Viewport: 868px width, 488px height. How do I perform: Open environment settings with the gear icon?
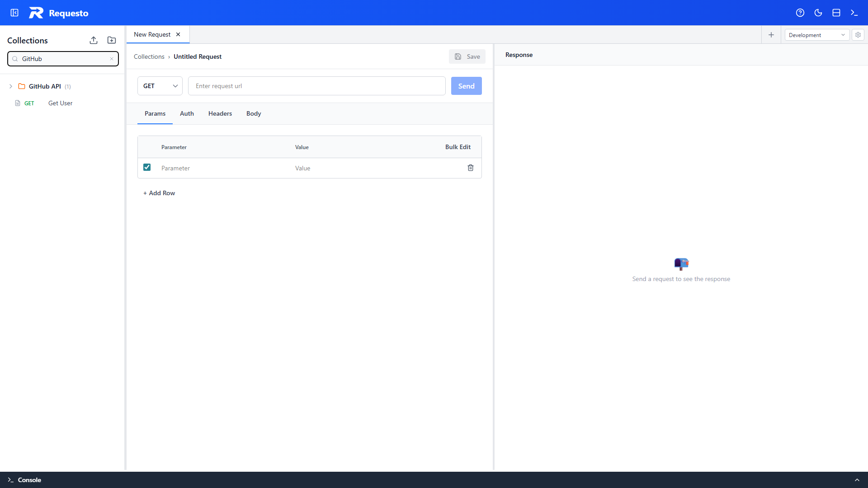pyautogui.click(x=858, y=35)
